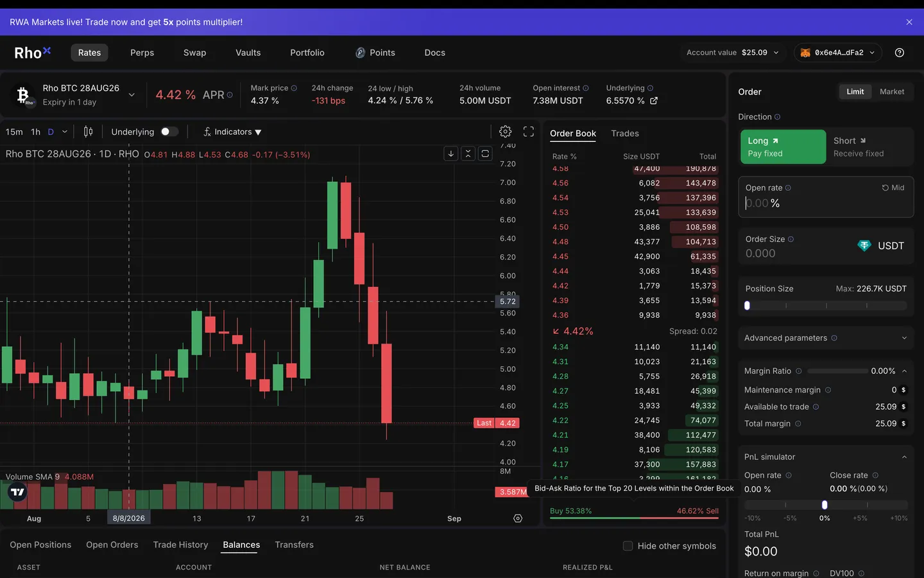Click the PnL simulator rate slider handle
Image resolution: width=924 pixels, height=578 pixels.
tap(825, 505)
